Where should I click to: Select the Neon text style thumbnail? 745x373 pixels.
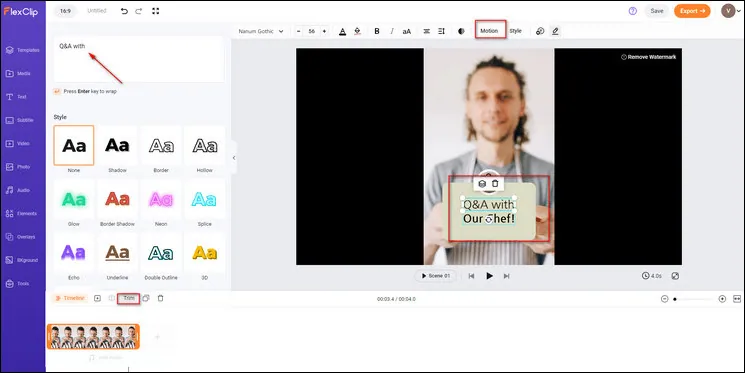click(x=161, y=200)
